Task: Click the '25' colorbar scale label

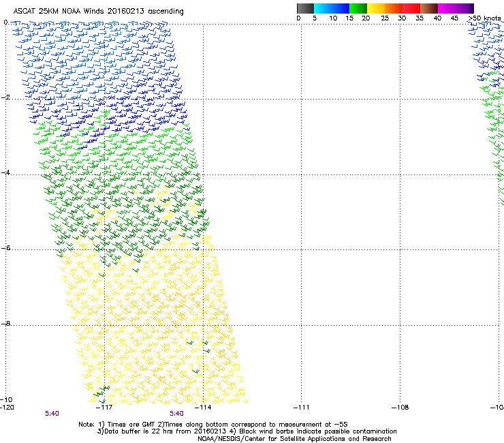Action: [x=385, y=18]
